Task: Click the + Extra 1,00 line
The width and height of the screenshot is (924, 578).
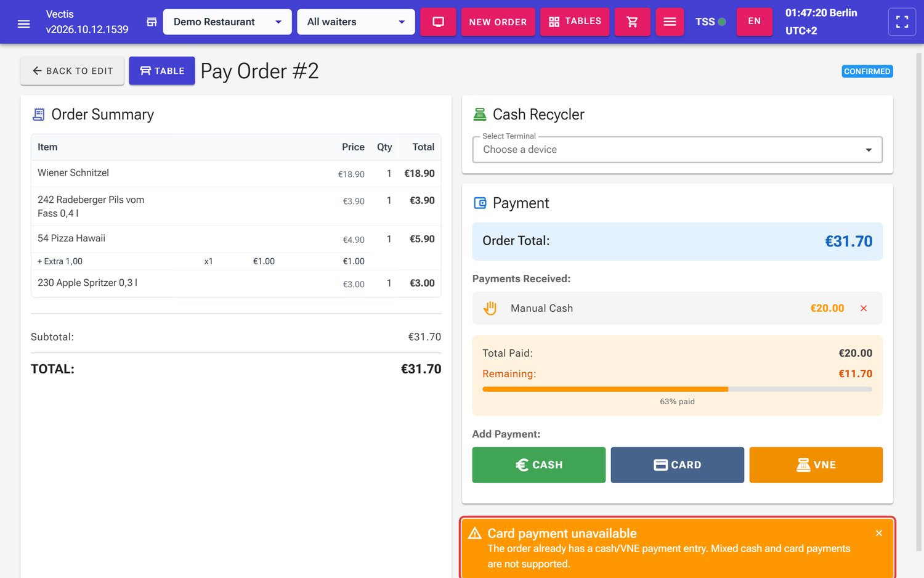Action: point(201,261)
